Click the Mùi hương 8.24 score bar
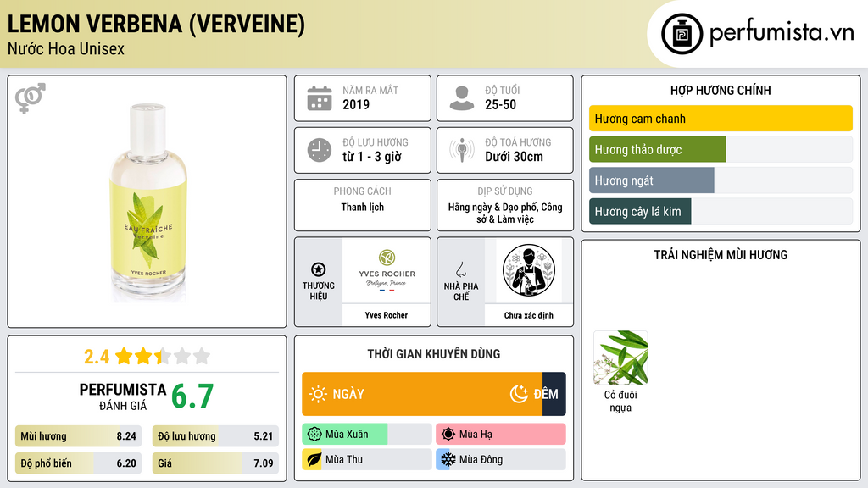This screenshot has height=488, width=868. pos(78,436)
